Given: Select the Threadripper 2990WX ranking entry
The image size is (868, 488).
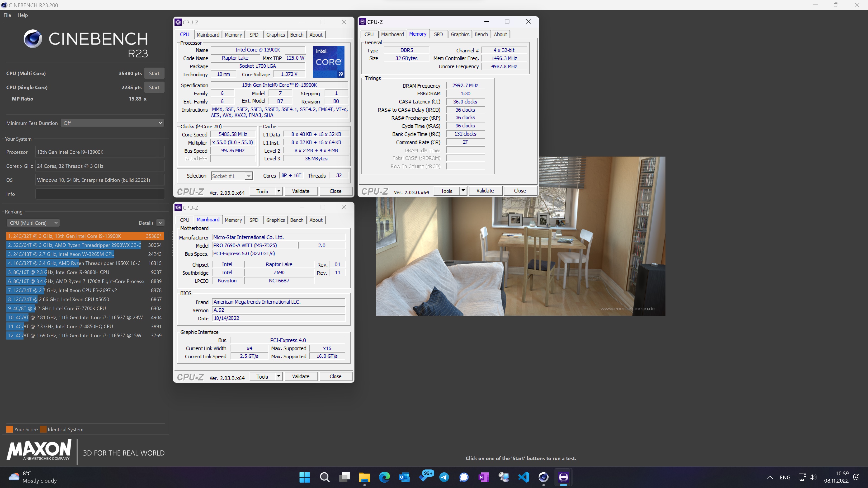Looking at the screenshot, I should (x=74, y=245).
